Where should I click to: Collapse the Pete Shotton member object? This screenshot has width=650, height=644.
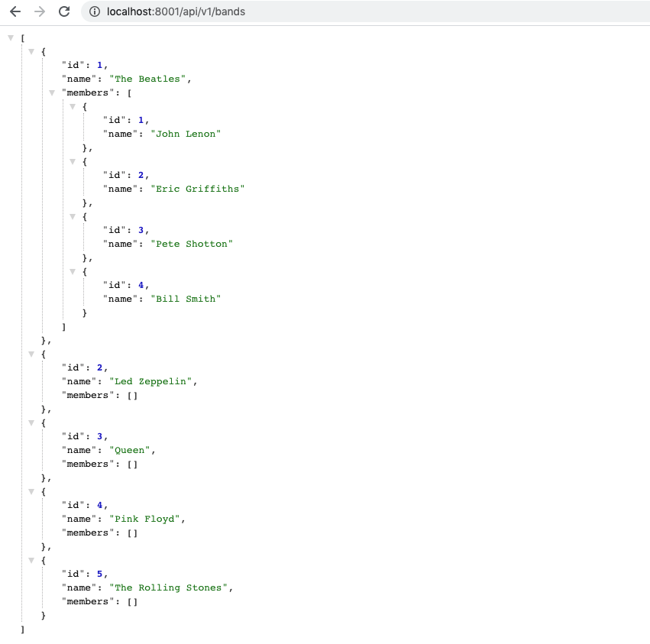pyautogui.click(x=73, y=216)
